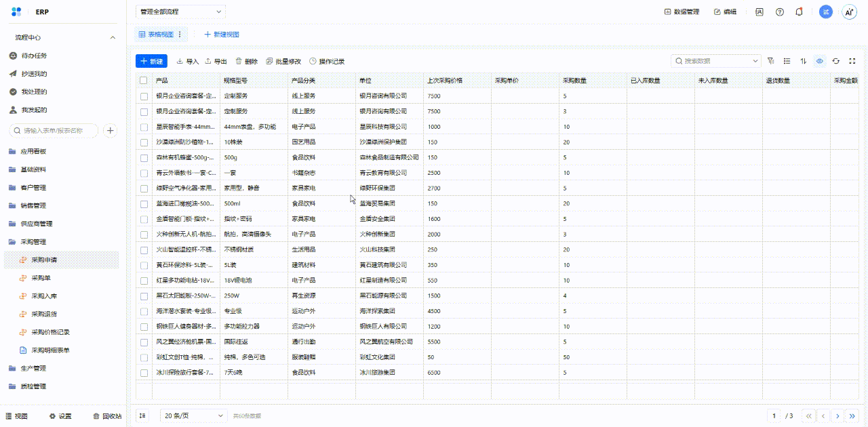The width and height of the screenshot is (868, 427).
Task: Open the 20 条/页 page size dropdown
Action: 193,415
